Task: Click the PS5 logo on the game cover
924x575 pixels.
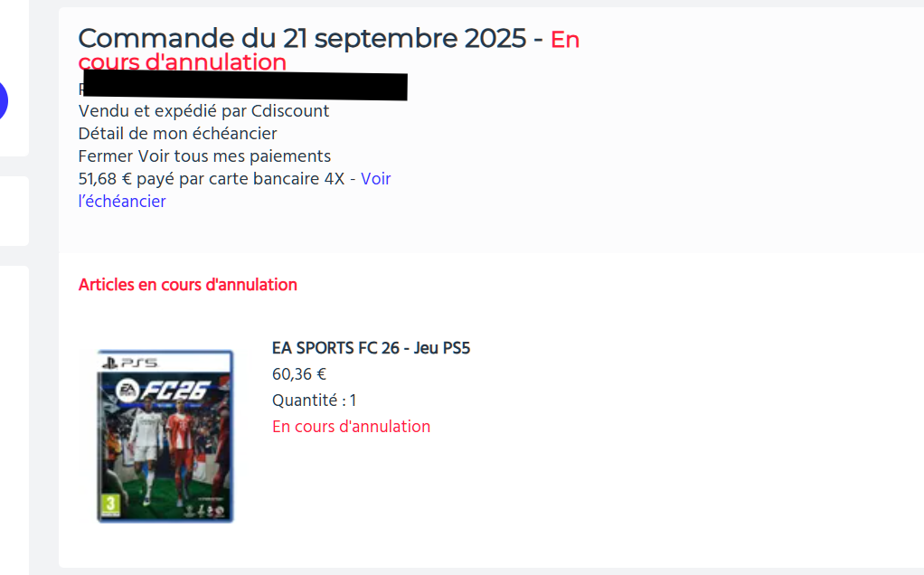Action: click(129, 363)
